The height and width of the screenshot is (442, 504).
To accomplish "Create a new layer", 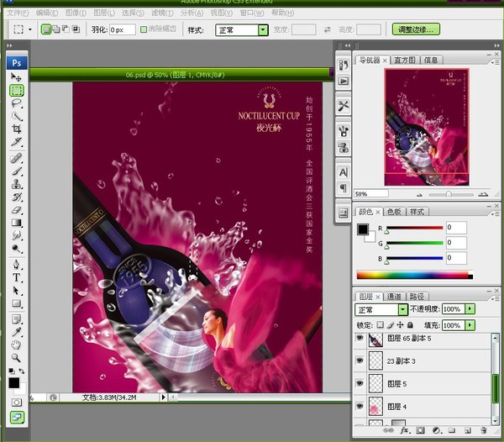I will click(x=468, y=430).
